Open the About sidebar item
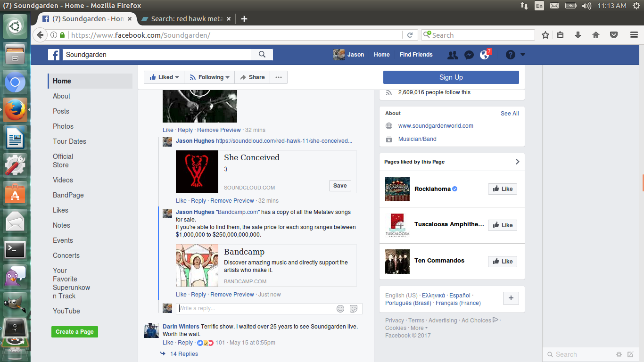The height and width of the screenshot is (362, 644). [61, 96]
